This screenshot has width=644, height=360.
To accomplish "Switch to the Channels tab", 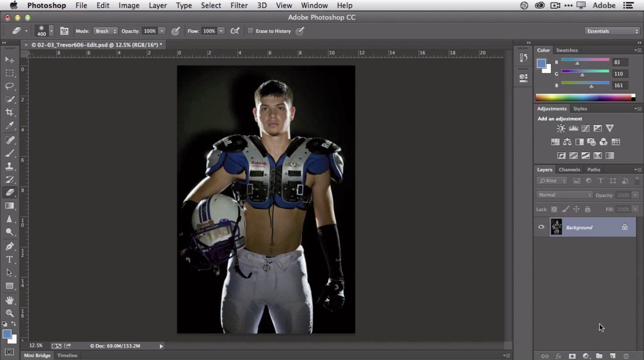I will click(569, 169).
